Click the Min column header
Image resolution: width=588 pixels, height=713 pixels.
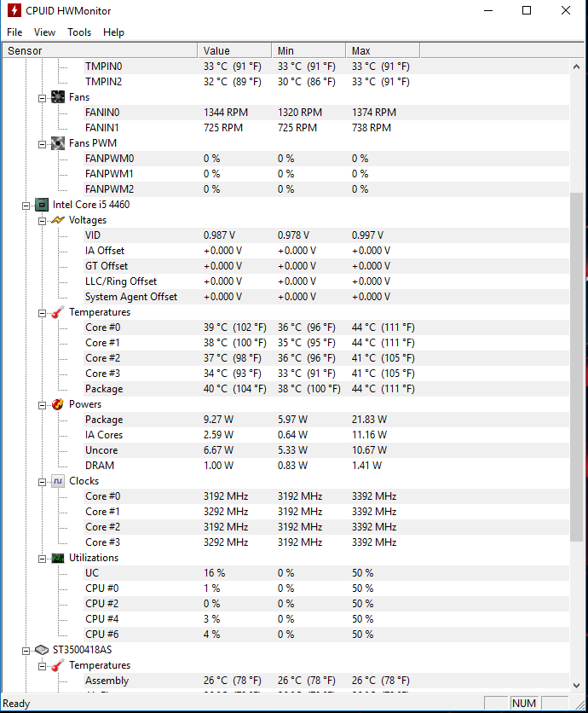pos(308,50)
